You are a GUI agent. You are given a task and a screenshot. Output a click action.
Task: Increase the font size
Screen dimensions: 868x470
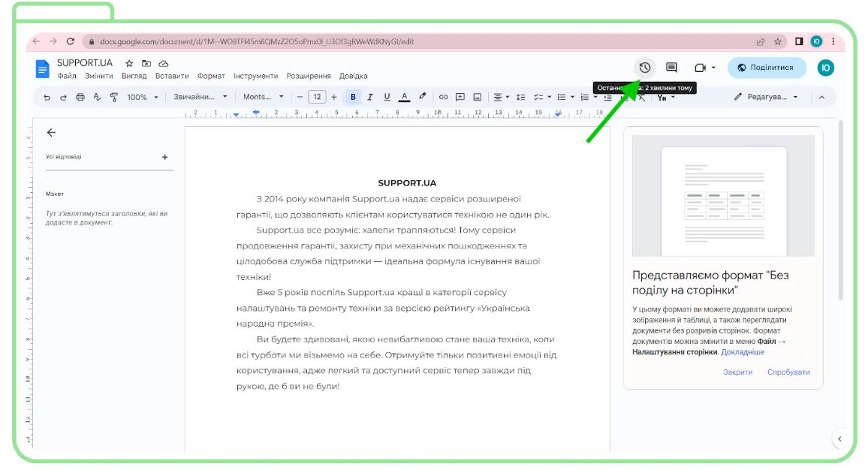click(334, 97)
